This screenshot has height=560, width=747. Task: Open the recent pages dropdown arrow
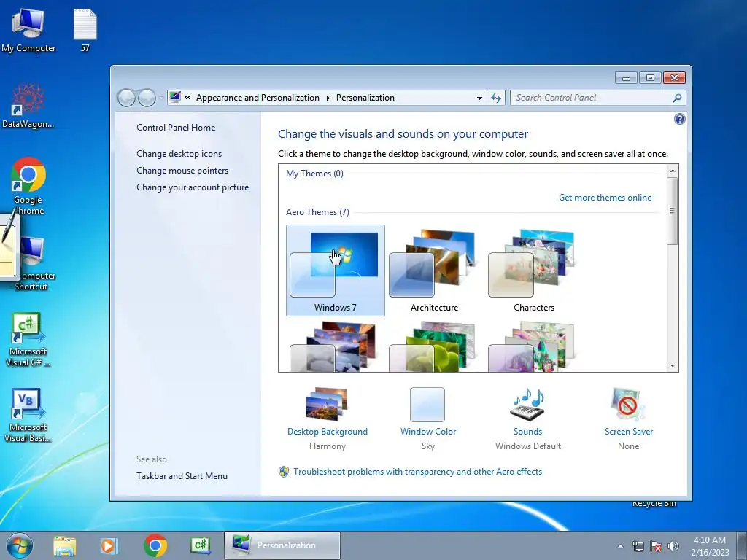pyautogui.click(x=161, y=98)
